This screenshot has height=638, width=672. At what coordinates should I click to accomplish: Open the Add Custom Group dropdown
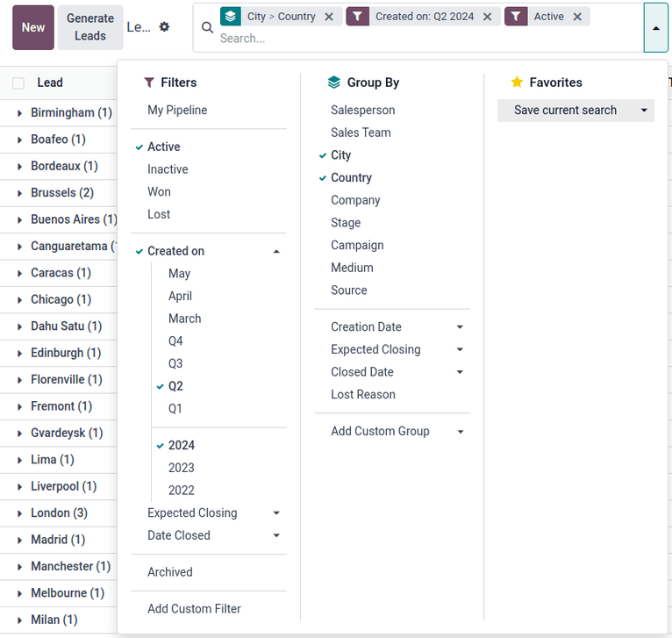coord(397,432)
